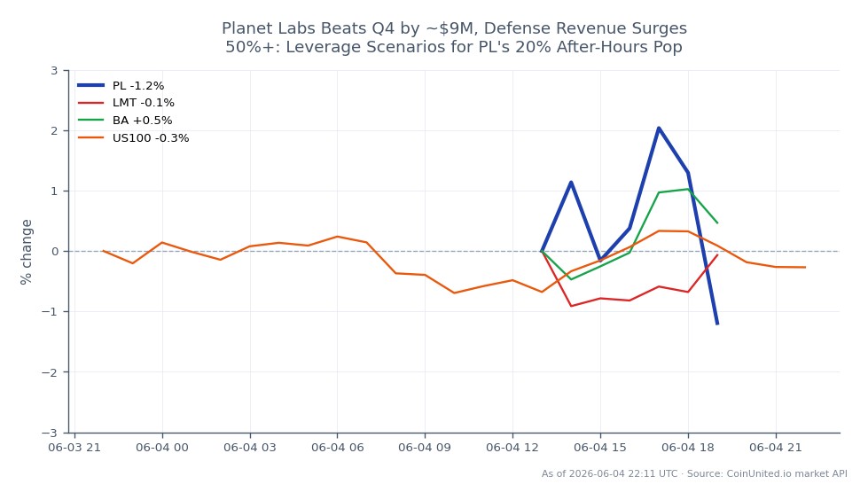The width and height of the screenshot is (868, 500).
Task: Click the x-axis tick label 06-04 03
Action: click(250, 448)
